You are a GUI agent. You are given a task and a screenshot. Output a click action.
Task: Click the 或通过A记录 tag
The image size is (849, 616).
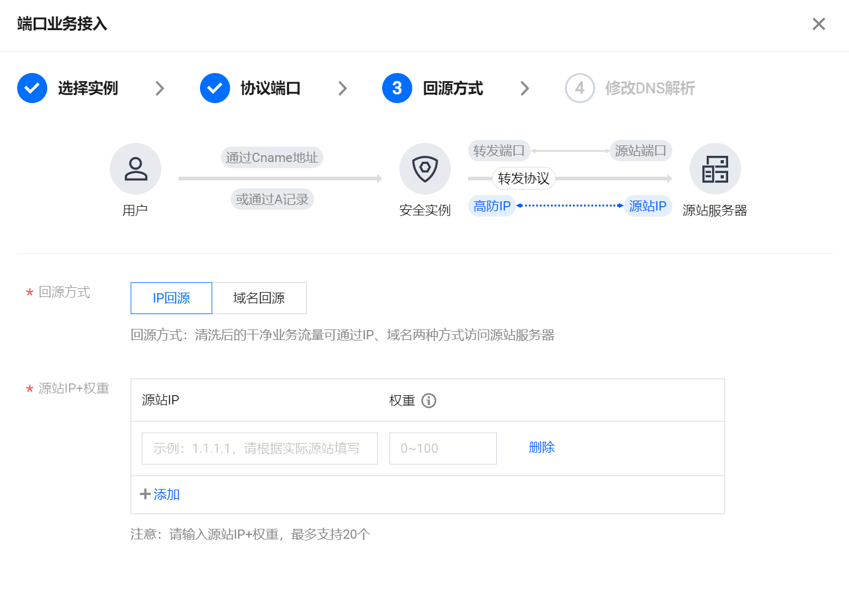272,199
